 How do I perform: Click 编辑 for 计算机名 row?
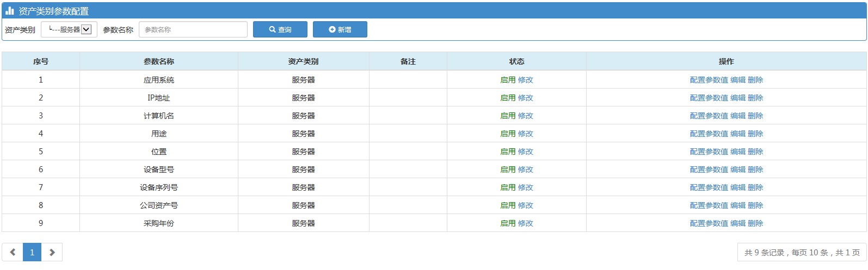[x=738, y=116]
